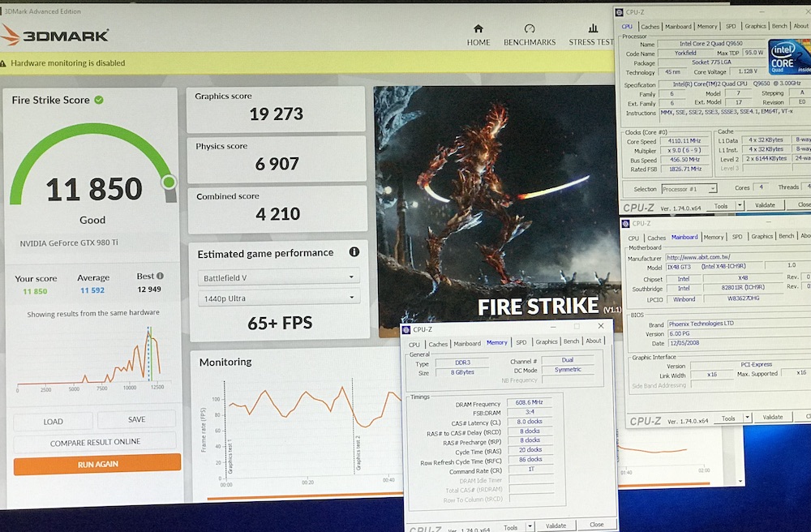This screenshot has height=532, width=811.
Task: Click CPU-Z memory window title icon
Action: click(406, 329)
